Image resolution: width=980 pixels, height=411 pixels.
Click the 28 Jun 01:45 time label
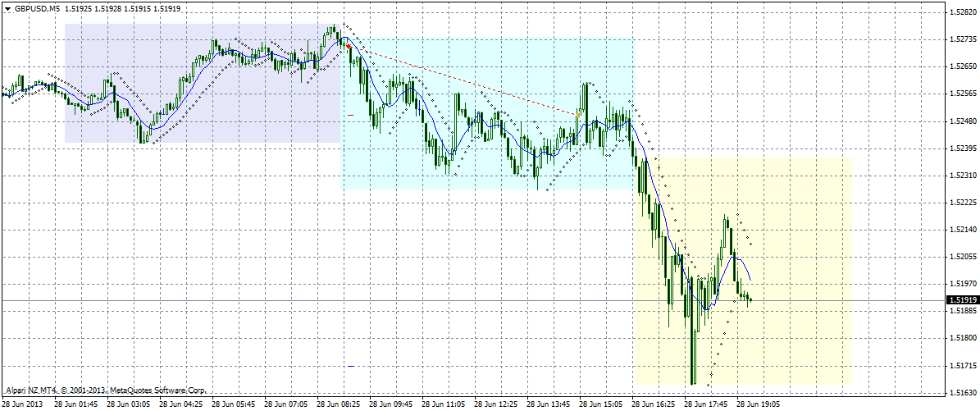coord(75,404)
